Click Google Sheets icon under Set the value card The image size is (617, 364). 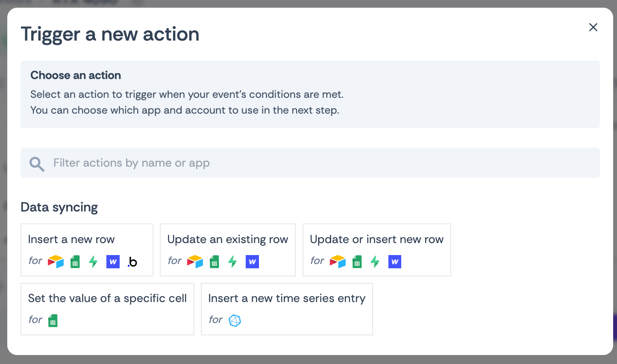[x=53, y=320]
